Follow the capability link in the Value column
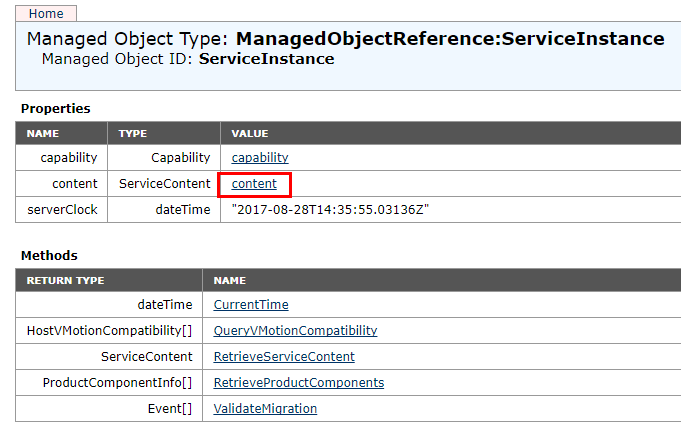This screenshot has height=431, width=681. [x=260, y=158]
